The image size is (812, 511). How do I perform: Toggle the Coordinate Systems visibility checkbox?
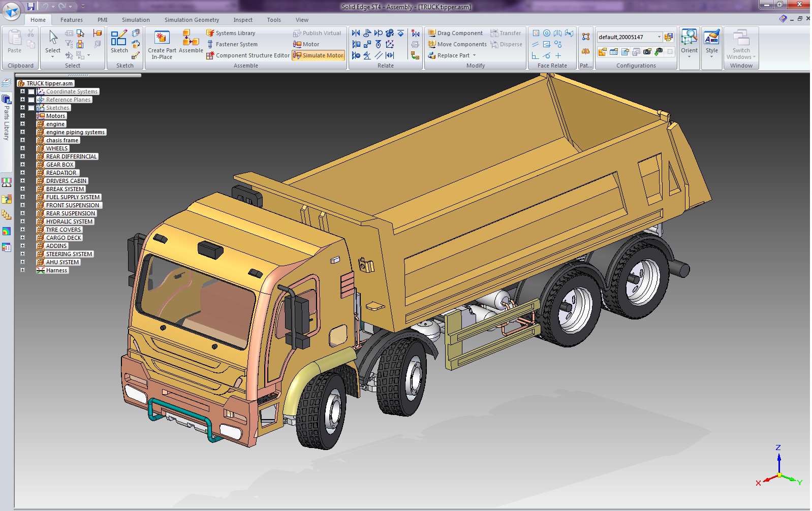click(x=32, y=92)
